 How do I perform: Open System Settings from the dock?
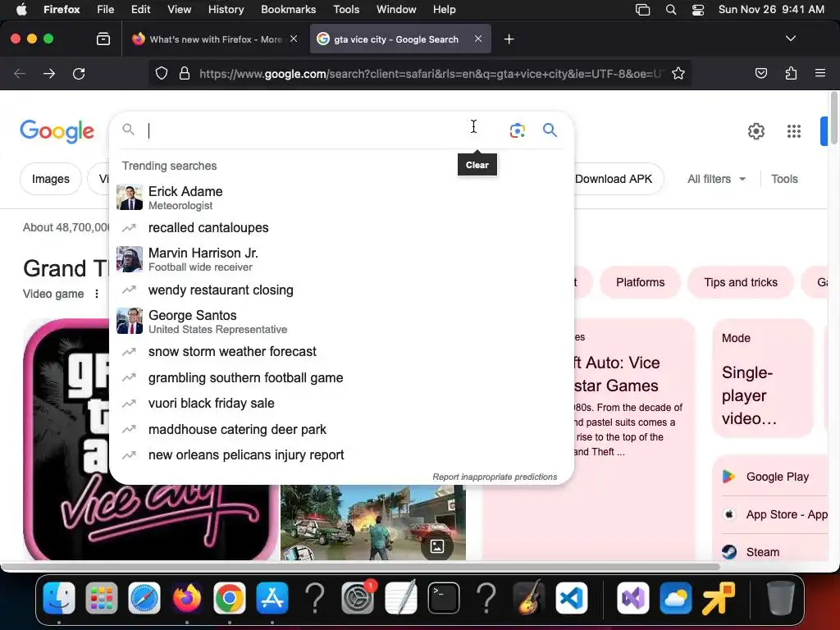coord(358,598)
